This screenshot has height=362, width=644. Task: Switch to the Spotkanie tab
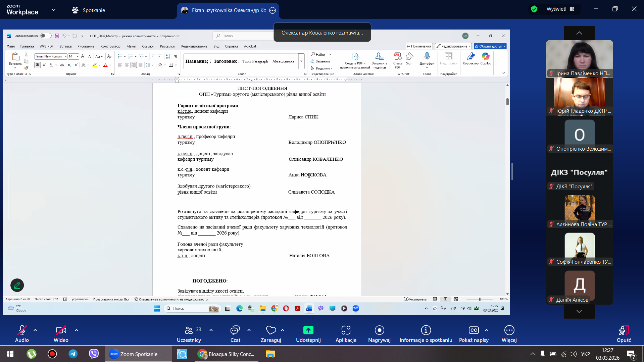(89, 10)
